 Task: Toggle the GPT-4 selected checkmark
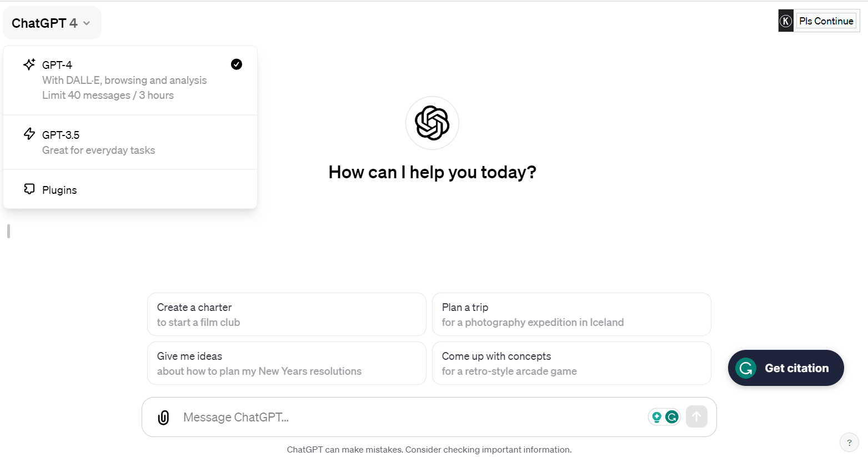(x=237, y=64)
